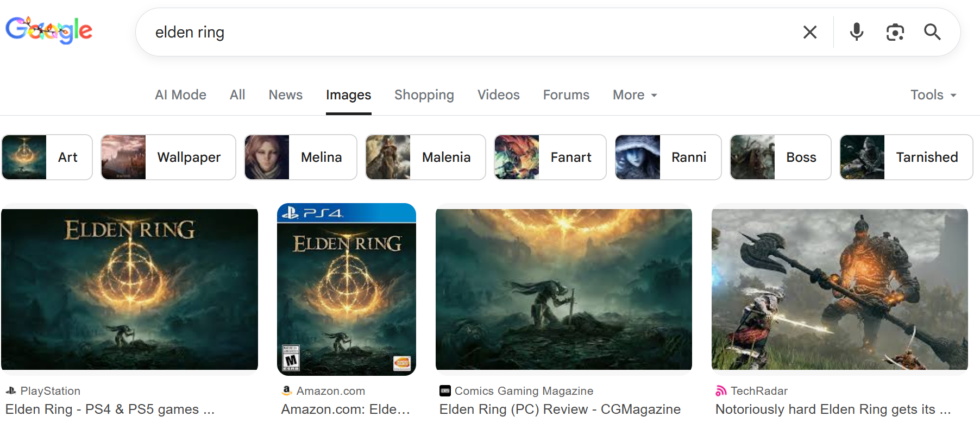Submit search with the magnifier icon
Screen dimensions: 980x435
(932, 32)
